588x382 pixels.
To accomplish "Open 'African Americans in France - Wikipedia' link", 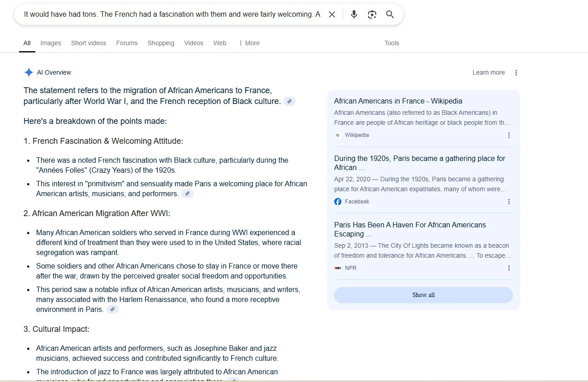I will point(398,101).
